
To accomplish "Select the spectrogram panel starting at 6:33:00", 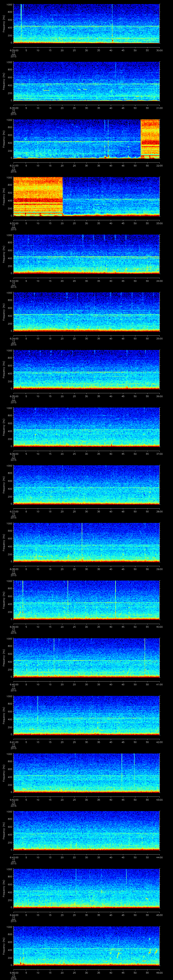I will click(86, 254).
